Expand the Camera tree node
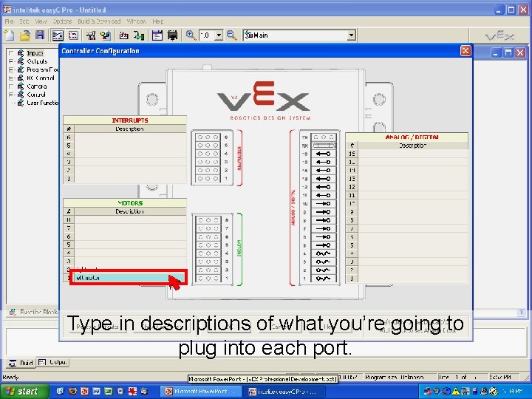Screen dimensions: 532x399 click(11, 86)
